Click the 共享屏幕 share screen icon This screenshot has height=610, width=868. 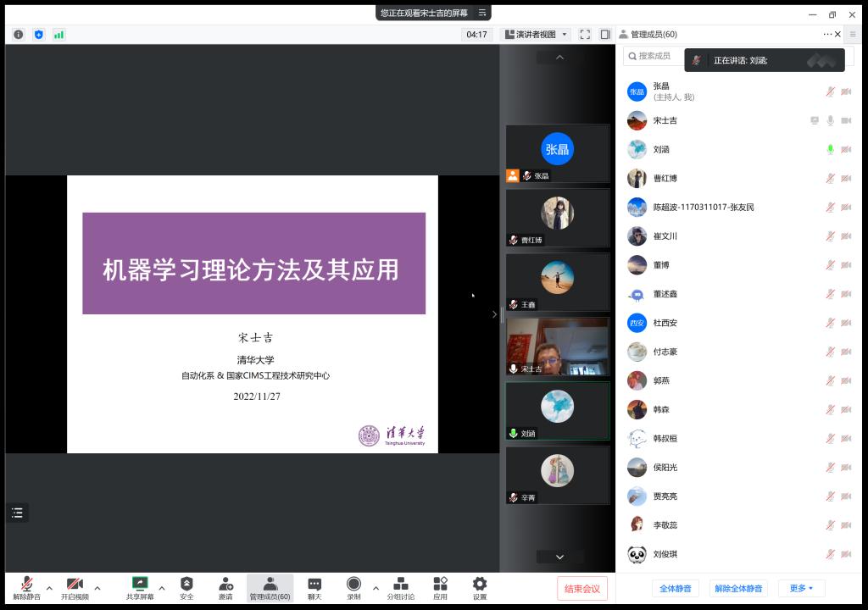[140, 585]
